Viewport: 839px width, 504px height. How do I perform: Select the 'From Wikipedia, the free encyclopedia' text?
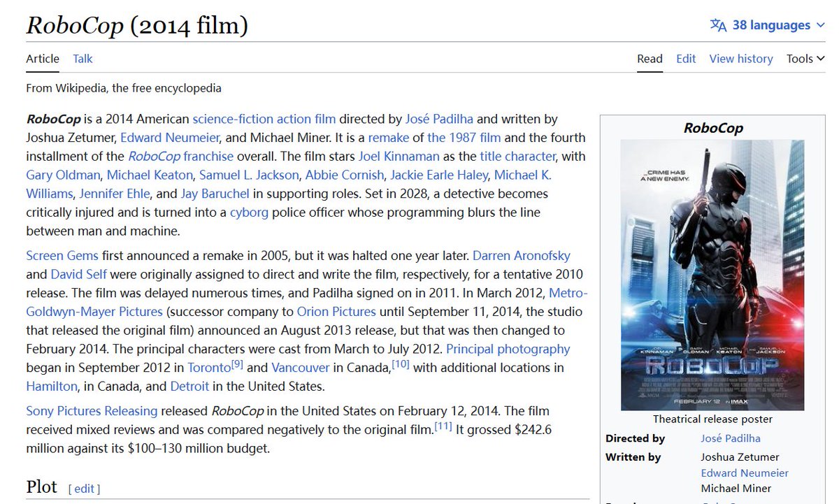[124, 88]
